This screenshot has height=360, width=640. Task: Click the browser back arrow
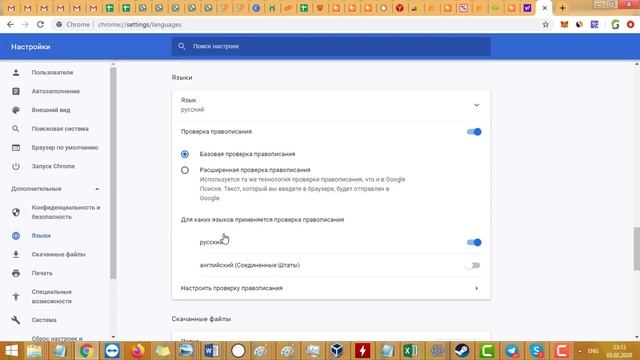coord(10,24)
